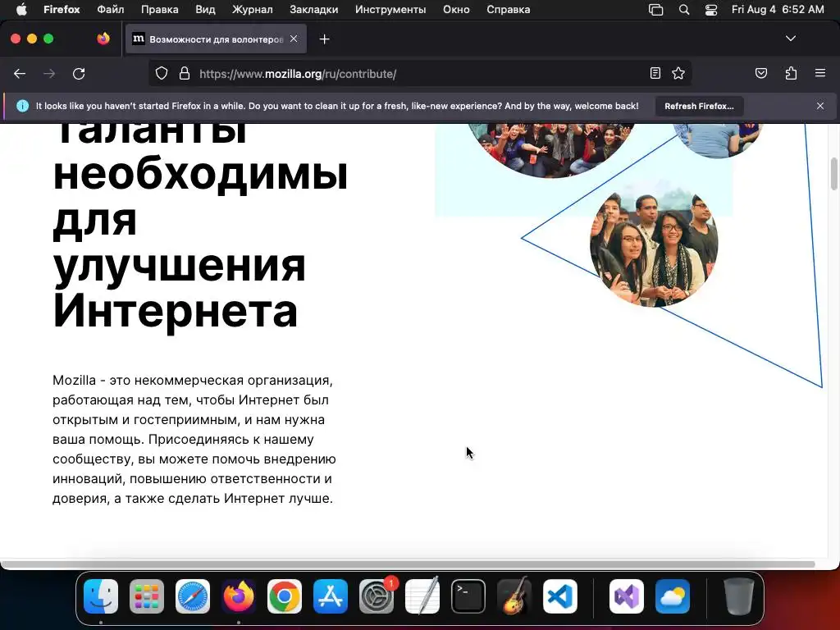This screenshot has height=630, width=840.
Task: Open the Firefox application menu
Action: tap(62, 10)
